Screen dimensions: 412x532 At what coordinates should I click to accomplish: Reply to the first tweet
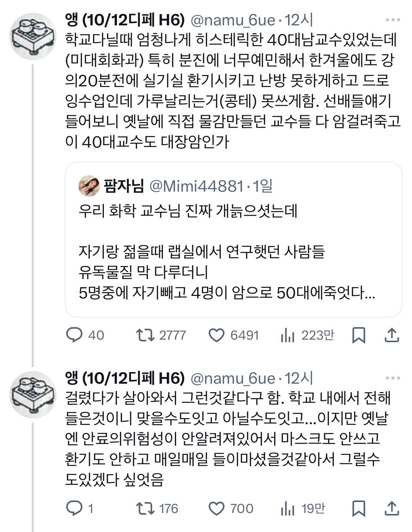(74, 335)
